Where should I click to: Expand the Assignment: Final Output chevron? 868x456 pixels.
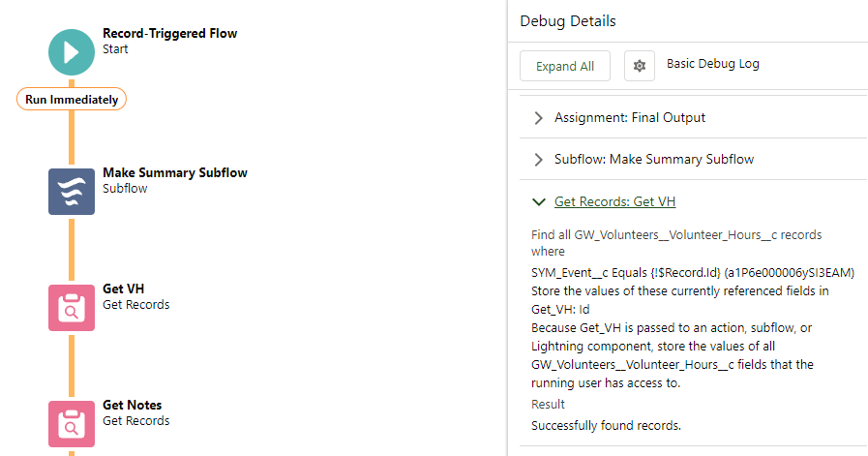pos(538,118)
